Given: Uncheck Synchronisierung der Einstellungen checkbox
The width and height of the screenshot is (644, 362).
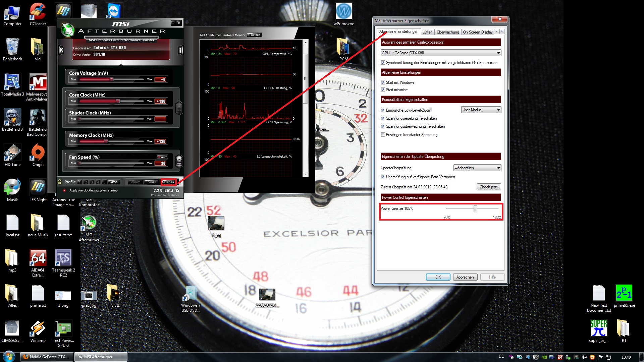Looking at the screenshot, I should point(383,63).
